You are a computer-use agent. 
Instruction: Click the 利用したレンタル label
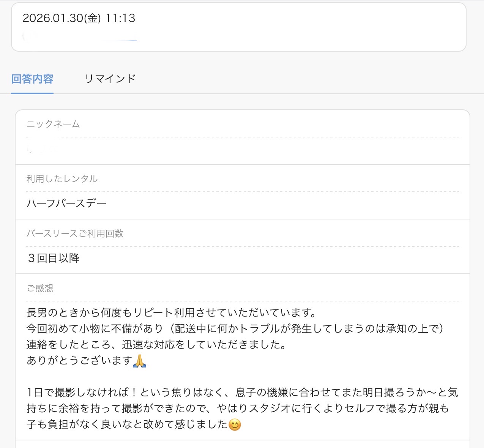tap(62, 179)
